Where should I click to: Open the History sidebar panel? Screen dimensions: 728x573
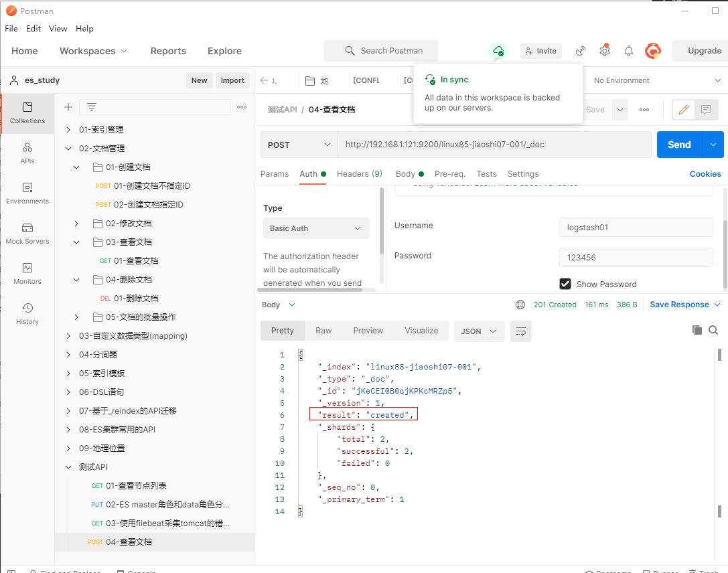click(27, 313)
